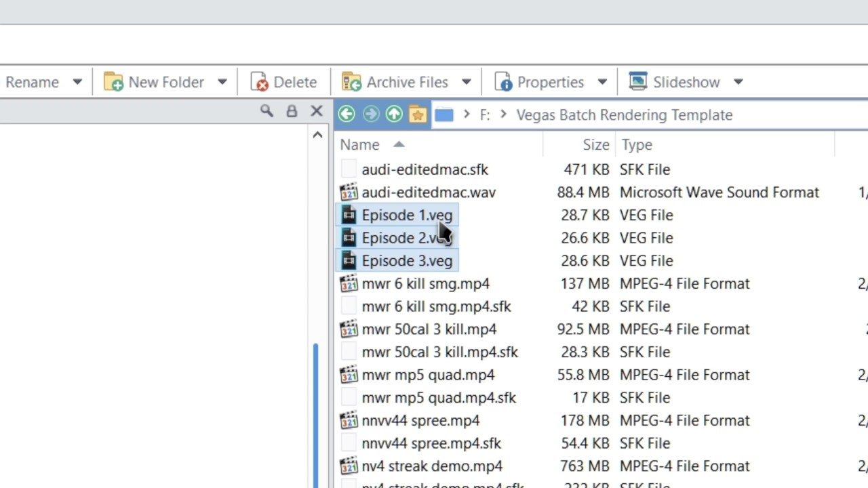Open the Archive Files dropdown arrow
Screen dimensions: 868x488
(x=467, y=82)
